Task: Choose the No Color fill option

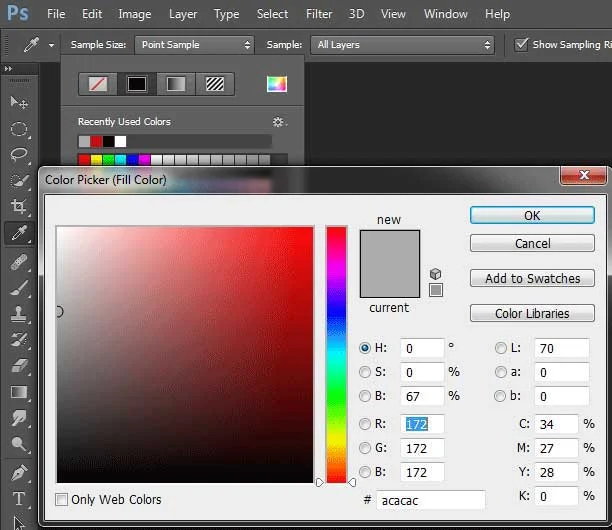Action: [98, 84]
